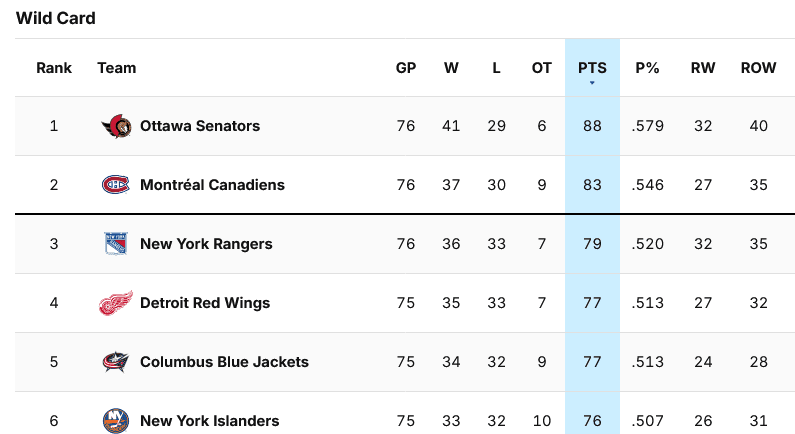
Task: Open the Montréal Canadiens team link
Action: point(212,185)
